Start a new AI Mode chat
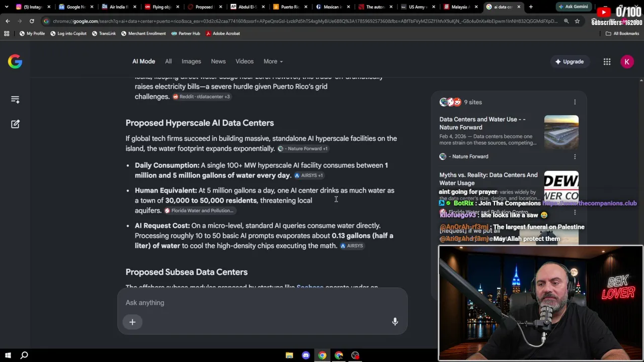Screen dimensions: 644x362 [15, 124]
